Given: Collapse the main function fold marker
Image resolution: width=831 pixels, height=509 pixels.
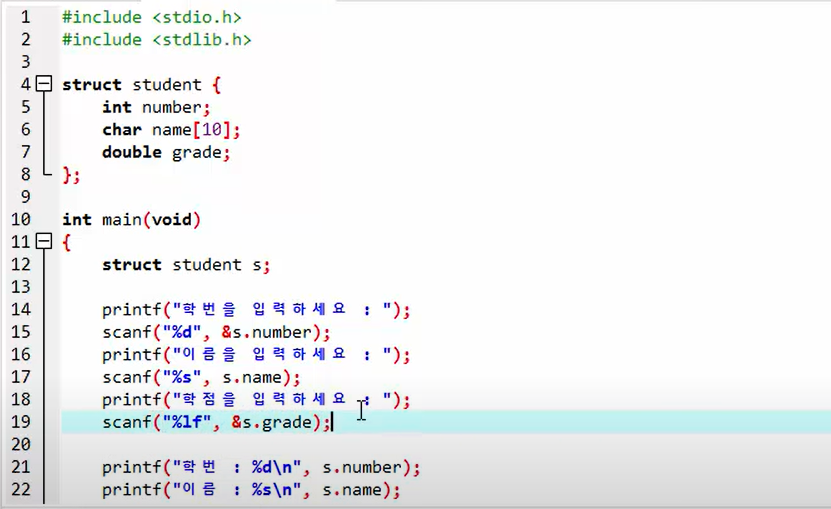Looking at the screenshot, I should coord(44,242).
